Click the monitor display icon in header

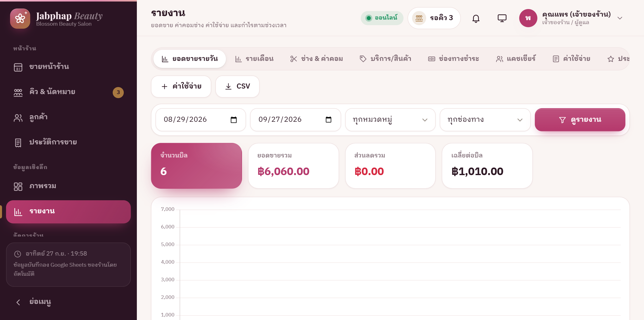(x=502, y=18)
